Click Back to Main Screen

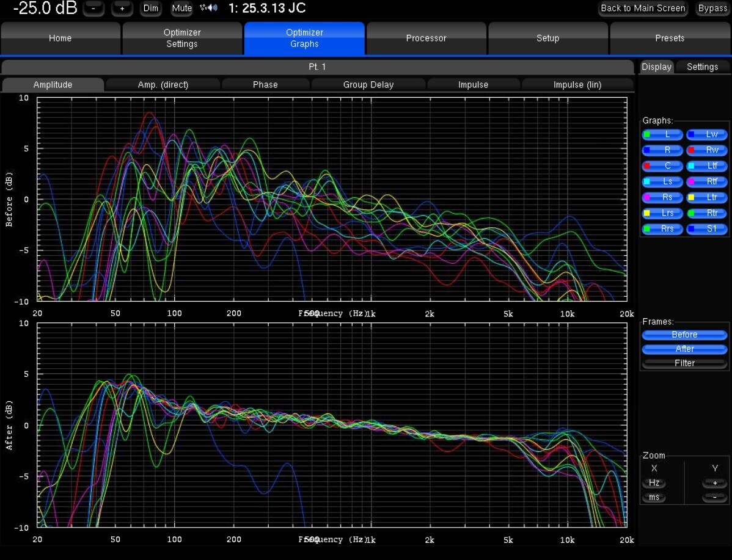[x=643, y=9]
